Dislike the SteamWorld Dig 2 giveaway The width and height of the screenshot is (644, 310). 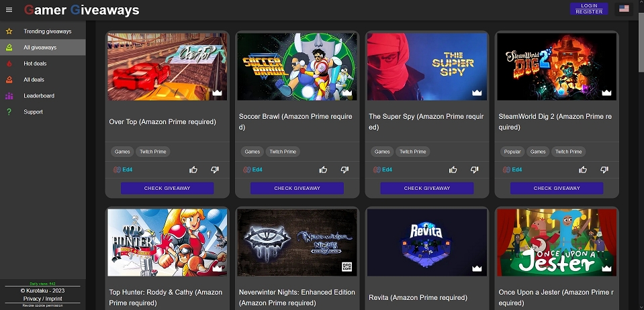pyautogui.click(x=604, y=170)
